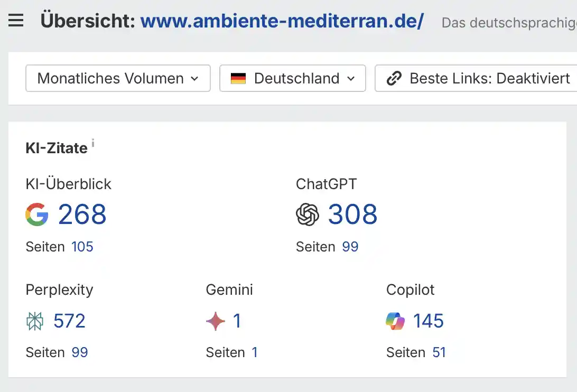Viewport: 577px width, 392px height.
Task: Switch to the Übersicht view
Action: 85,21
